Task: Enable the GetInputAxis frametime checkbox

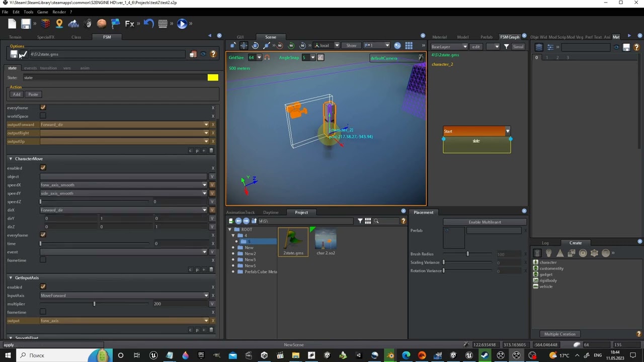Action: pos(43,312)
